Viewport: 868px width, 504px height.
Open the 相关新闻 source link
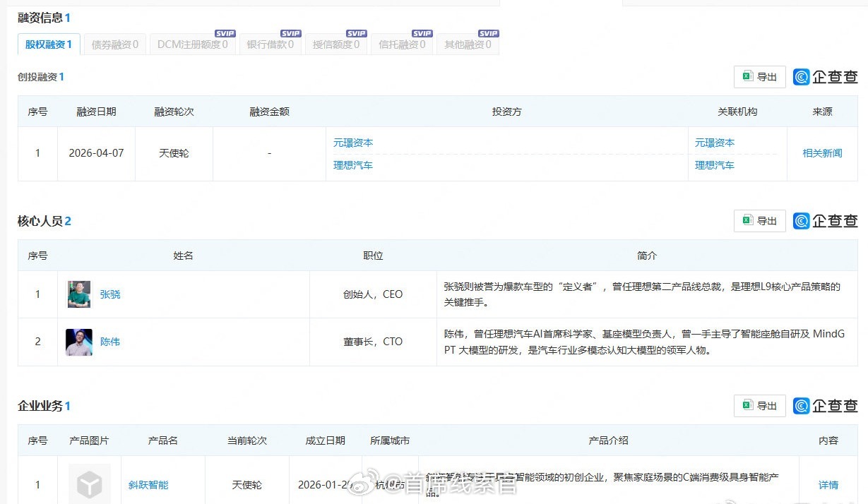coord(822,153)
